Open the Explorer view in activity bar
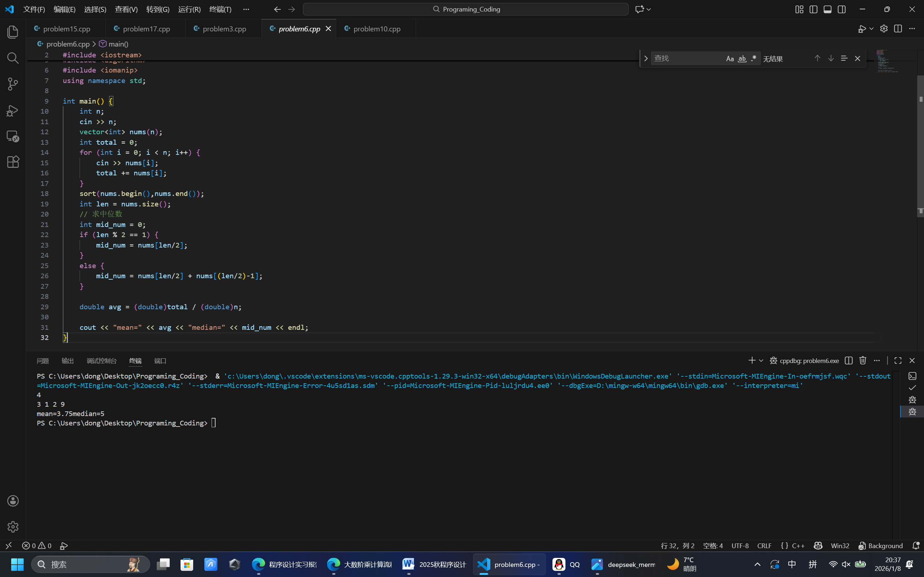Image resolution: width=924 pixels, height=577 pixels. click(13, 32)
